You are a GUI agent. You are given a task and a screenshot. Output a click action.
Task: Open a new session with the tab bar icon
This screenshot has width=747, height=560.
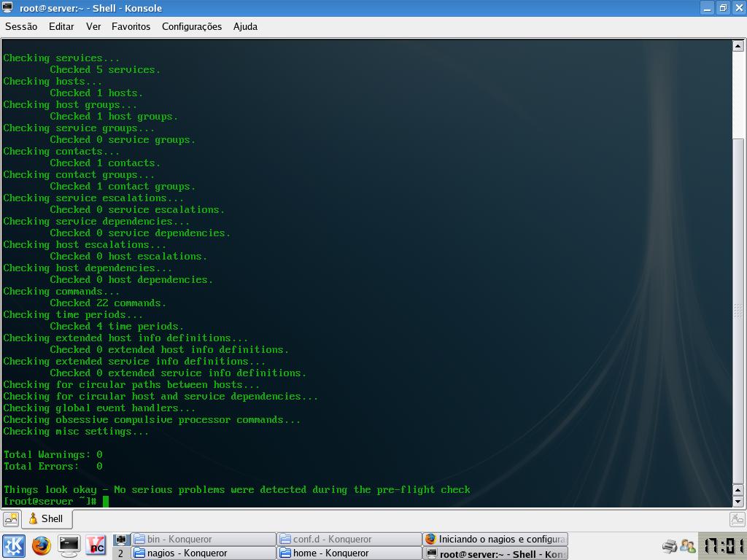[x=11, y=519]
